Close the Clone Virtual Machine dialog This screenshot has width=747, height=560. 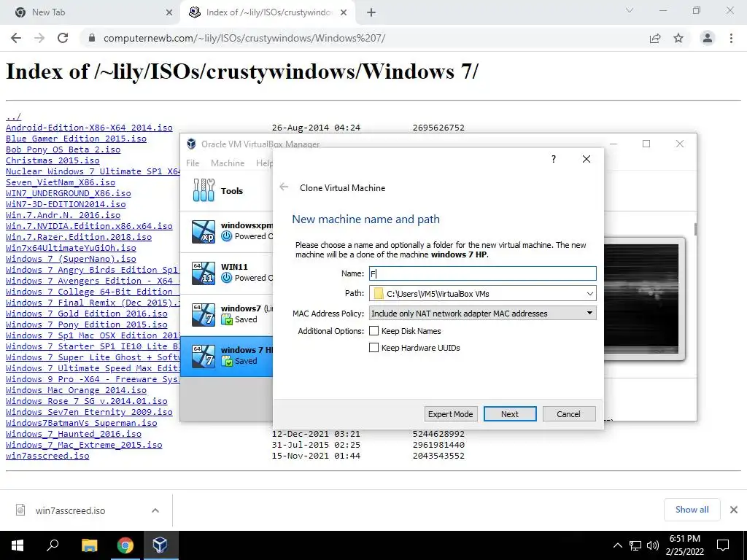coord(587,159)
